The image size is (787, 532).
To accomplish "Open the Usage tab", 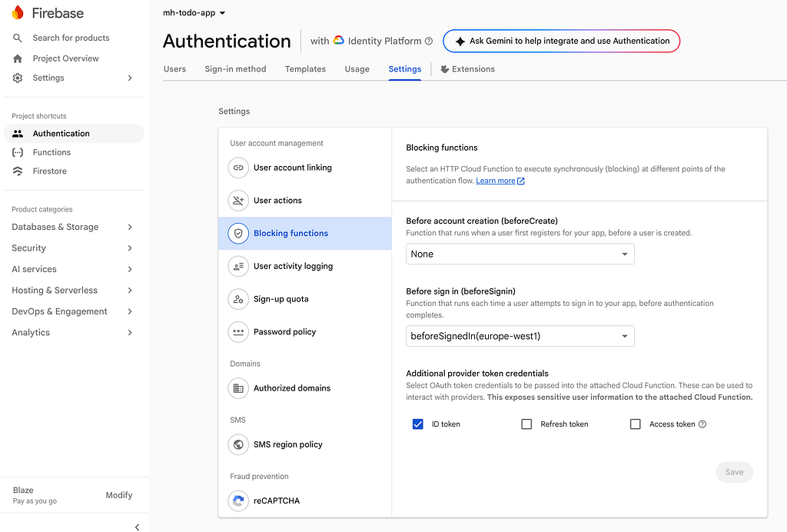I will tap(357, 69).
